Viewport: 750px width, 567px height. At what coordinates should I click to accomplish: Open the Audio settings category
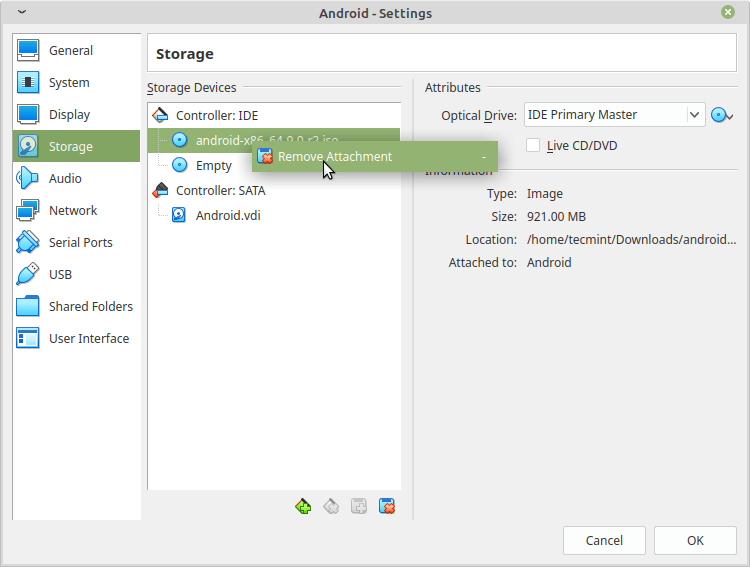point(65,179)
